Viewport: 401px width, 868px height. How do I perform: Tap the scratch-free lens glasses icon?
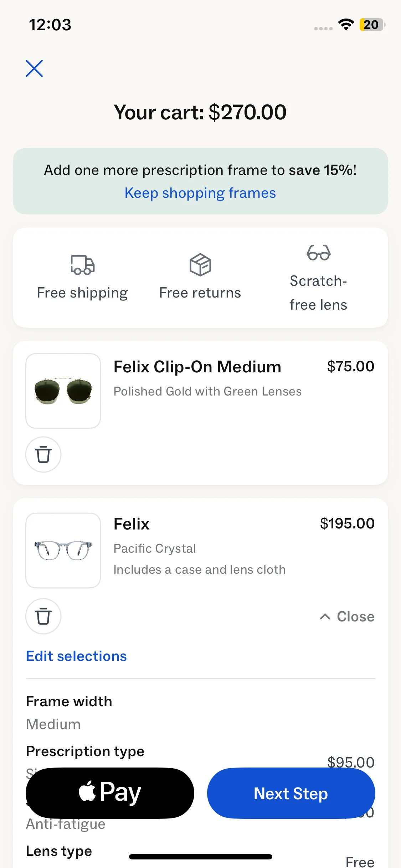[x=318, y=253]
